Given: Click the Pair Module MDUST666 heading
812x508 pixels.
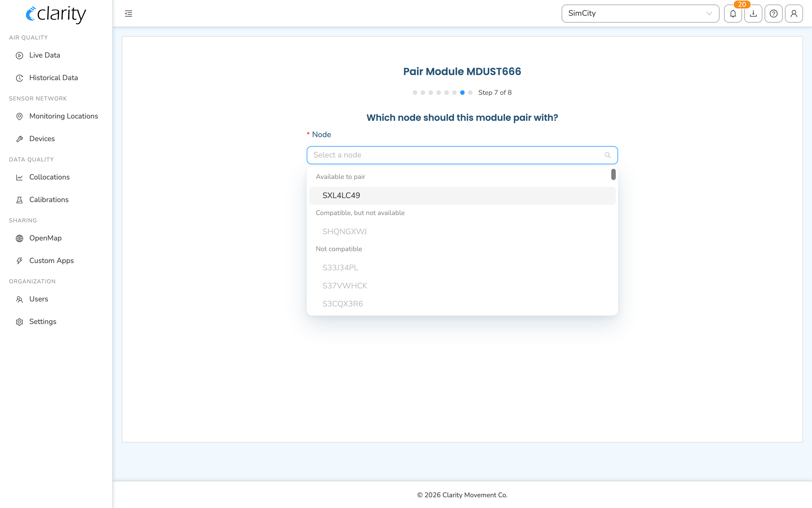Looking at the screenshot, I should pos(462,72).
